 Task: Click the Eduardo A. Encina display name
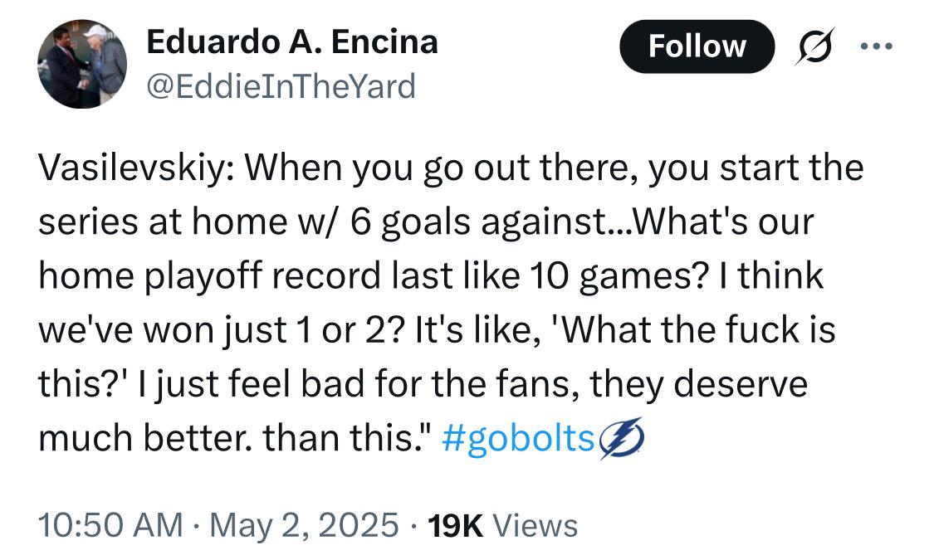point(292,42)
